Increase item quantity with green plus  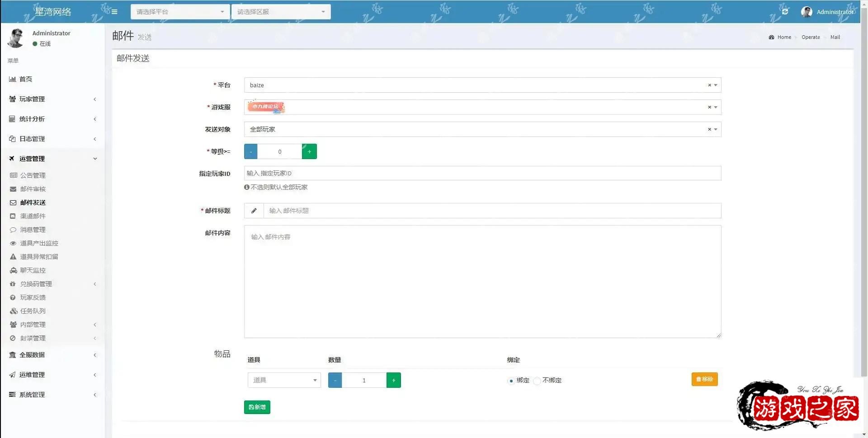coord(393,380)
